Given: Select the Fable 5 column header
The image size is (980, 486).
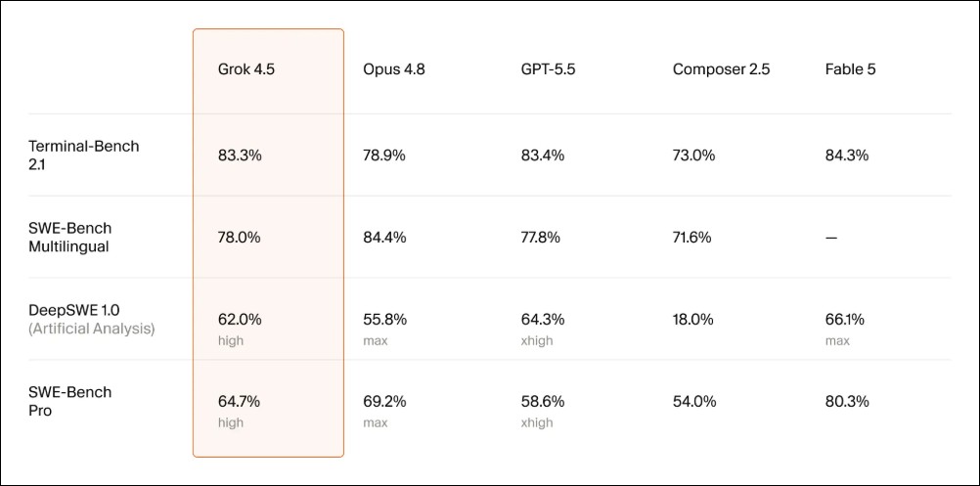Looking at the screenshot, I should tap(850, 69).
